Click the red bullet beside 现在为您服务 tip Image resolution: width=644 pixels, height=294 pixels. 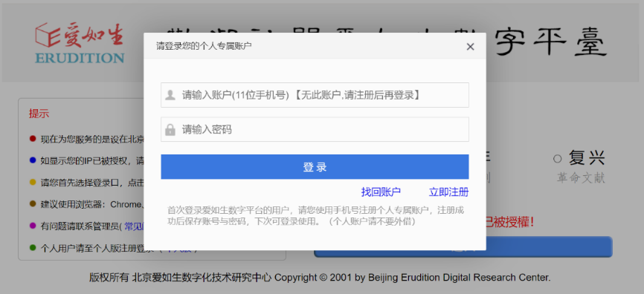[33, 139]
